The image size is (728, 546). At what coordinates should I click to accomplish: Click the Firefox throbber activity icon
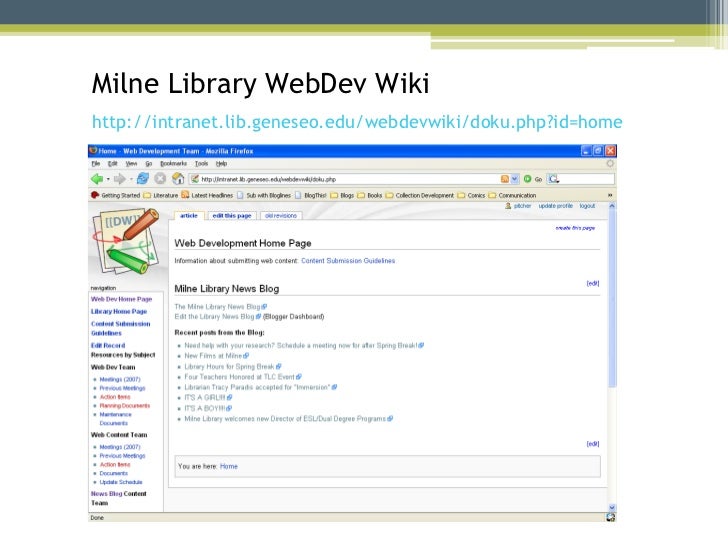pos(610,163)
